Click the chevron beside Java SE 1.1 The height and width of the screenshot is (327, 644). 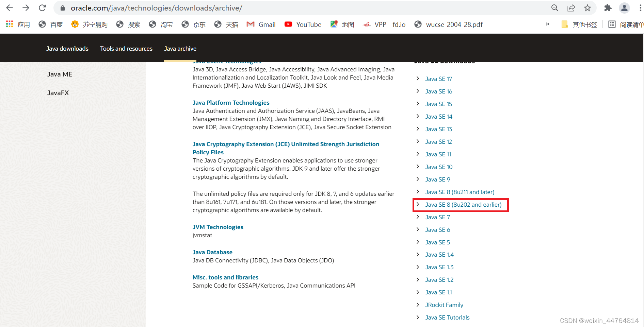(x=418, y=292)
